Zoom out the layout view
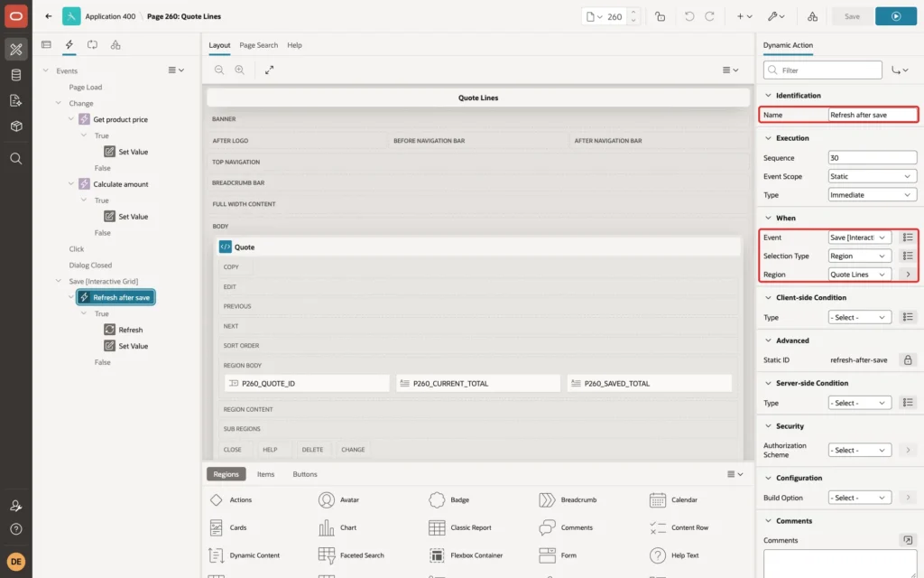This screenshot has height=578, width=924. (x=219, y=70)
